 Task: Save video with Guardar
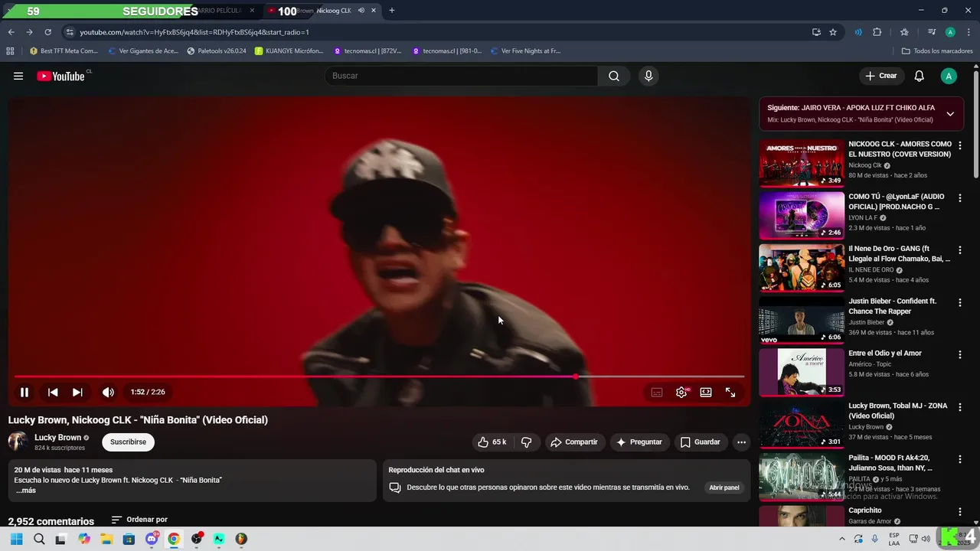701,442
